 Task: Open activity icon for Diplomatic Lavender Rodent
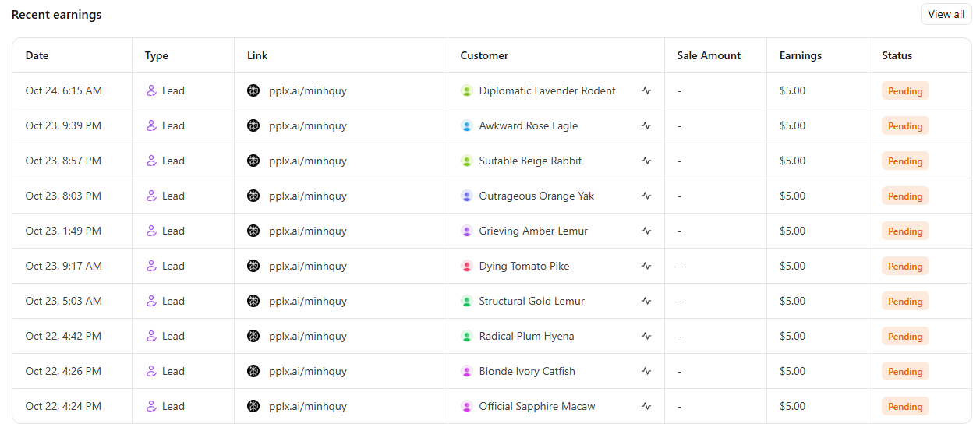coord(646,90)
